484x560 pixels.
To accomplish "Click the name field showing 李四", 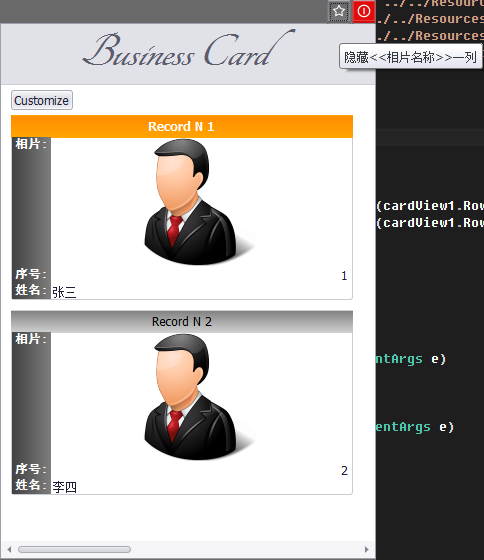I will click(201, 487).
